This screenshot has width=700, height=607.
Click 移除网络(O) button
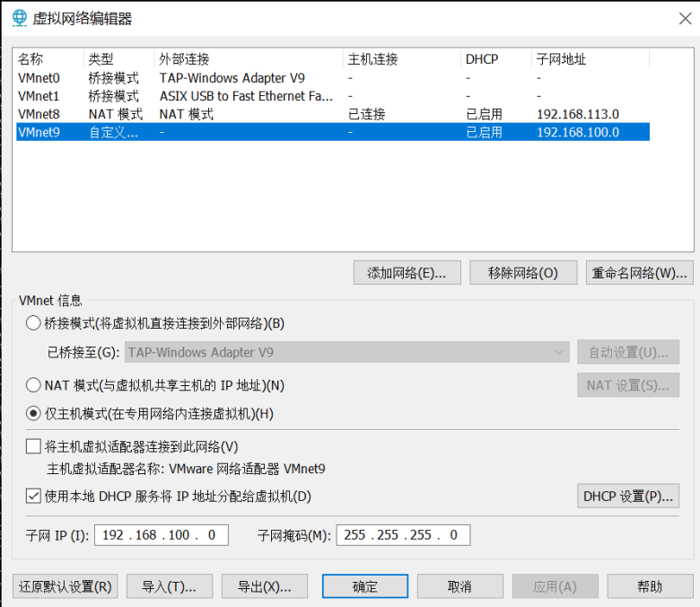click(522, 273)
